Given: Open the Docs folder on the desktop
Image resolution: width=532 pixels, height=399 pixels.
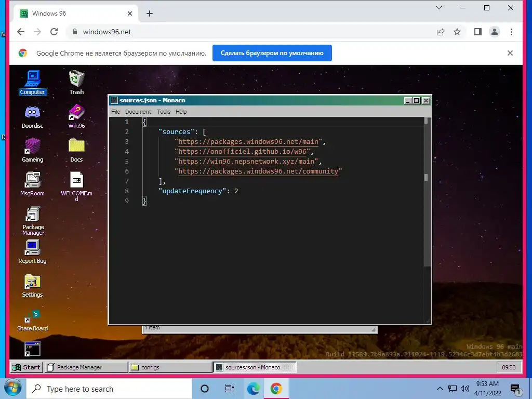Looking at the screenshot, I should pyautogui.click(x=76, y=150).
